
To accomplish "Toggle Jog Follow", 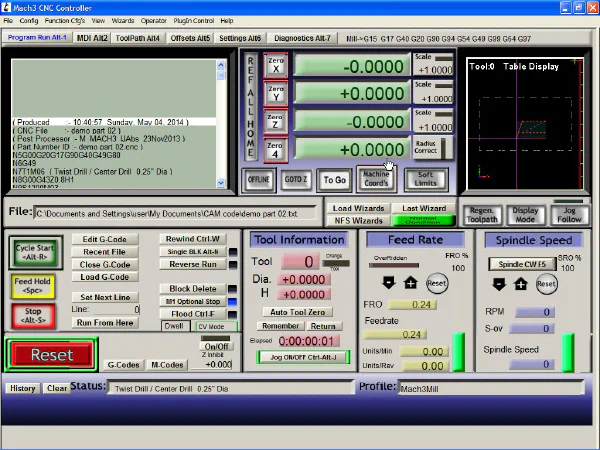I will pyautogui.click(x=569, y=215).
